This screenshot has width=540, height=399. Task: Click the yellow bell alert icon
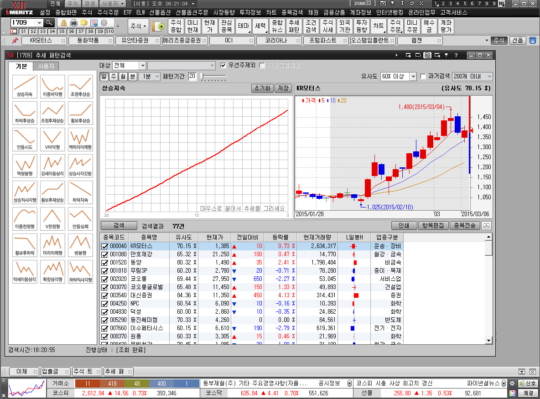pos(63,23)
